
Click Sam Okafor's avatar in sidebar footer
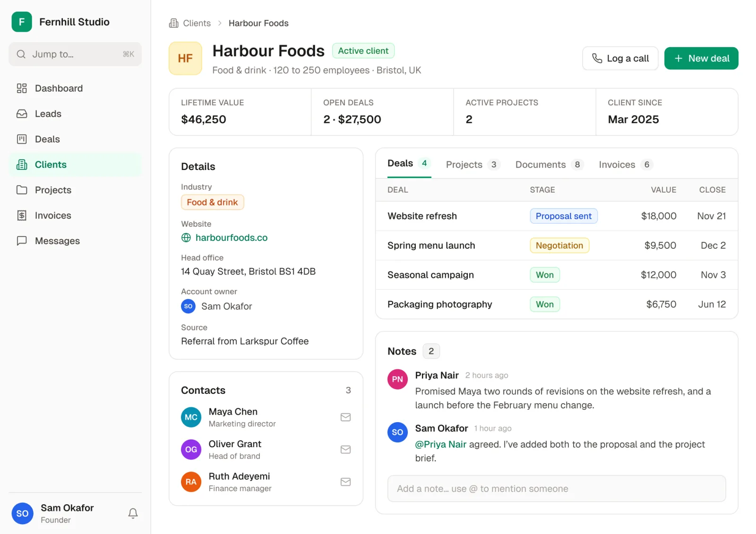pos(22,514)
